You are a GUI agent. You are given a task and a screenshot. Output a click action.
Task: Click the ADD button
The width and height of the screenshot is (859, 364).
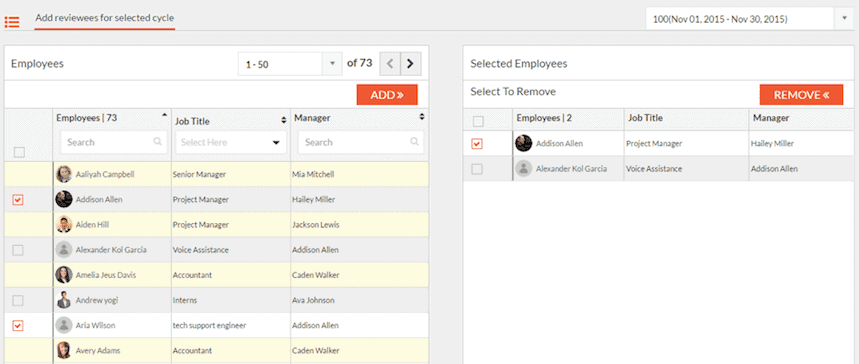[x=387, y=95]
